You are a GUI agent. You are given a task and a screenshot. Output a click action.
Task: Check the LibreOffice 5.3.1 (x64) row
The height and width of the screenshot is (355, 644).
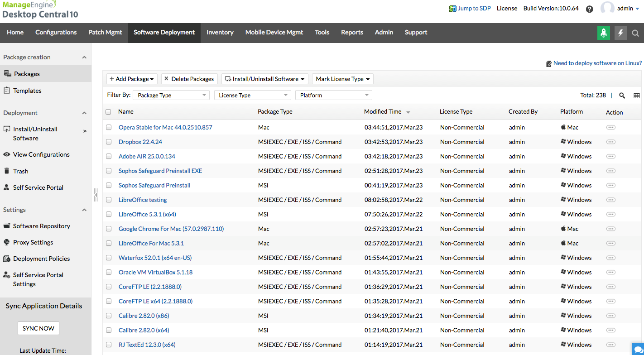click(x=109, y=214)
